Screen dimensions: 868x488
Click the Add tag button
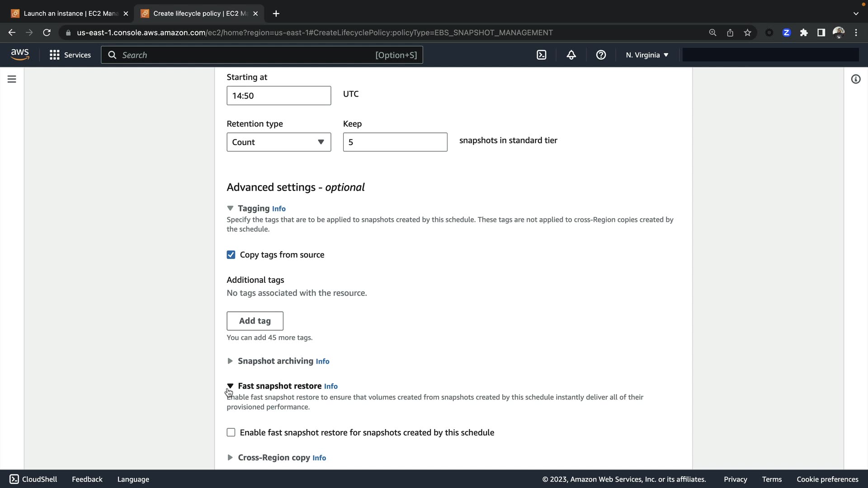pyautogui.click(x=255, y=321)
